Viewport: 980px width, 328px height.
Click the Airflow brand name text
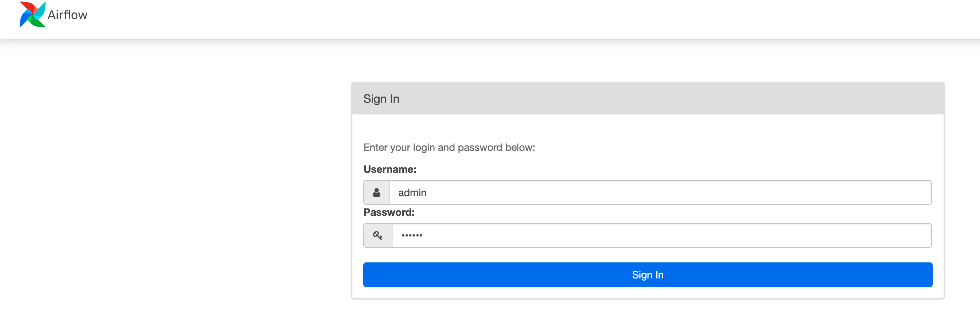67,15
